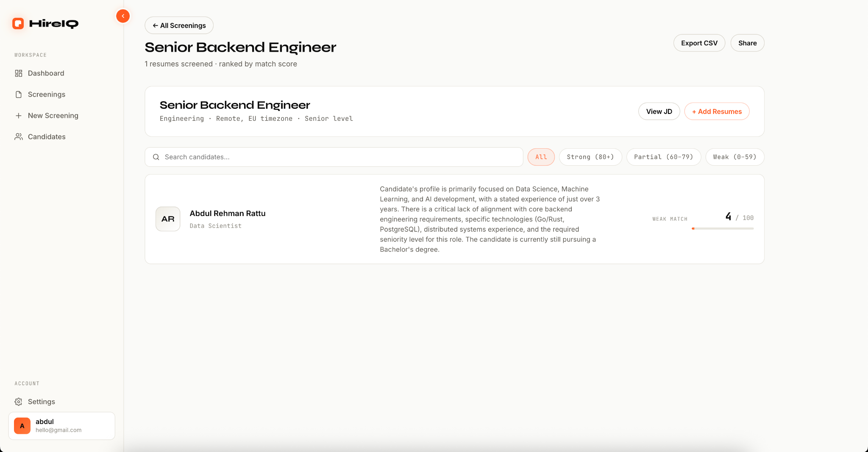This screenshot has height=452, width=868.
Task: Filter by Weak (0-59) matches
Action: coord(734,157)
